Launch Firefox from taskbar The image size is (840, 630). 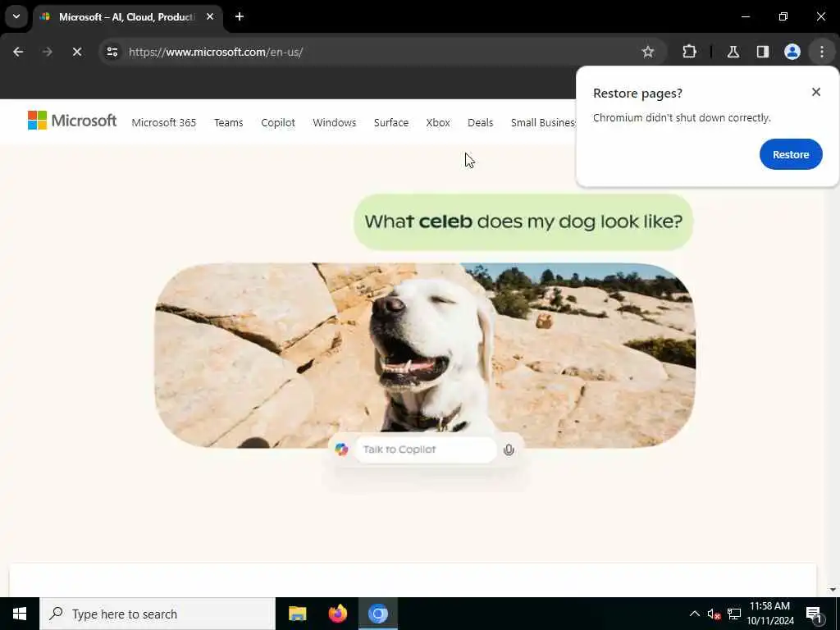point(337,614)
